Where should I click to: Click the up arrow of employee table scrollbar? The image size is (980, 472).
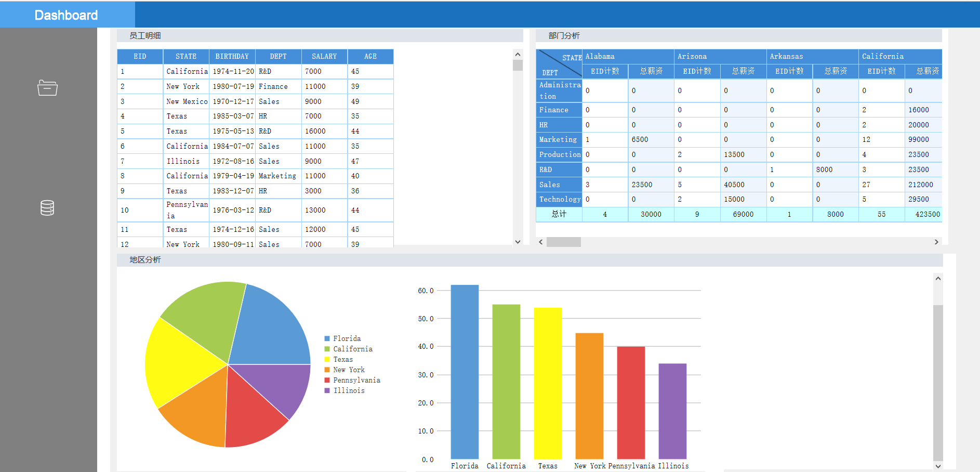(x=518, y=55)
